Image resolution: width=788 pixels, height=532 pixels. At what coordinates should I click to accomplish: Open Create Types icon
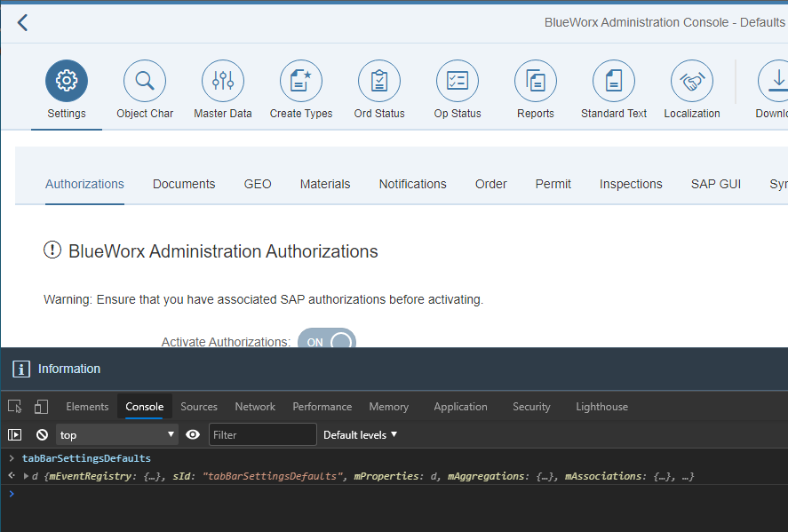(301, 81)
